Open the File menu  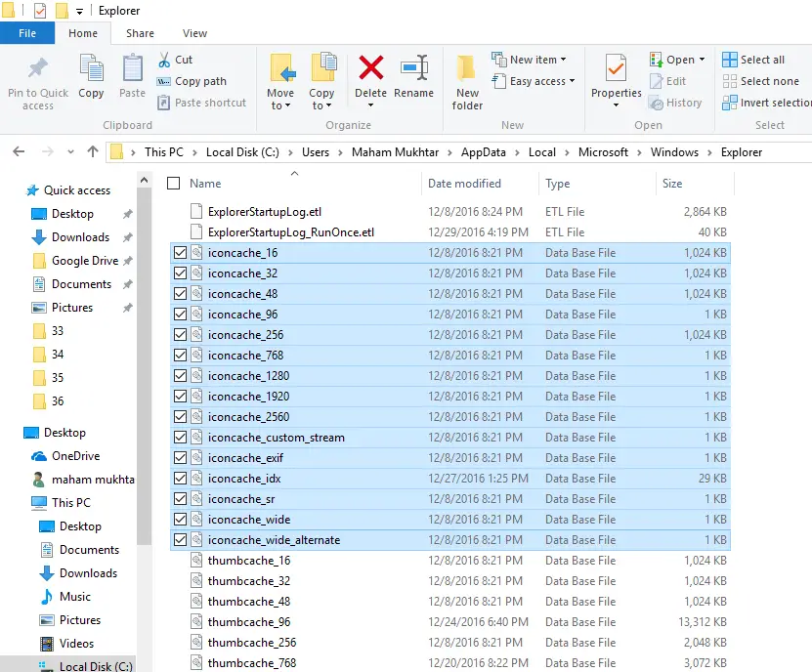[27, 32]
